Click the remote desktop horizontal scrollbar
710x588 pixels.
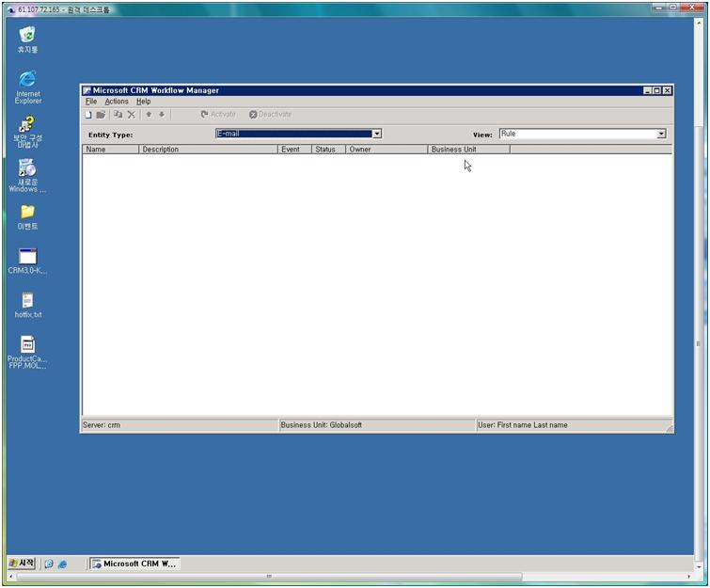(269, 576)
